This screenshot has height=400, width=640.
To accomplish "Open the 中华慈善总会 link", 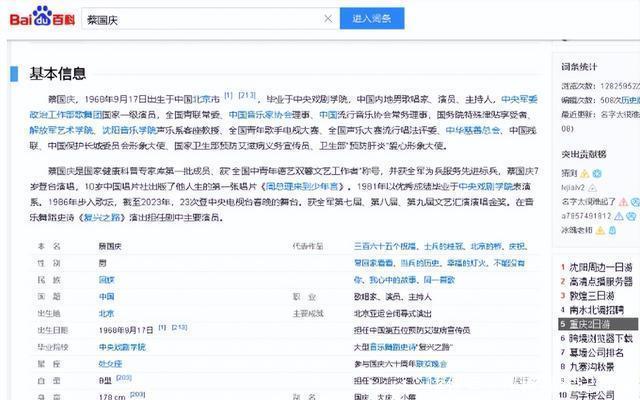I will click(473, 130).
